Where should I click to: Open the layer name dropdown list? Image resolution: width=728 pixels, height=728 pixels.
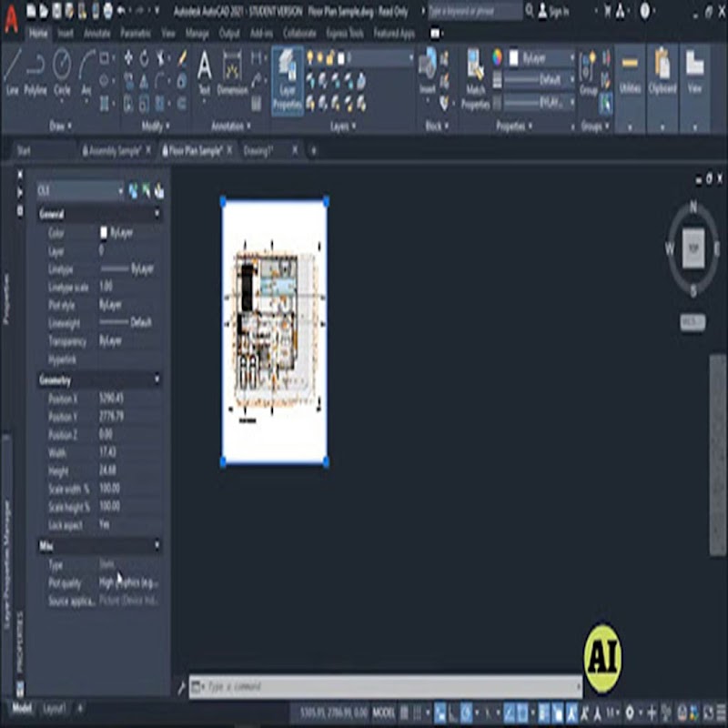[411, 57]
